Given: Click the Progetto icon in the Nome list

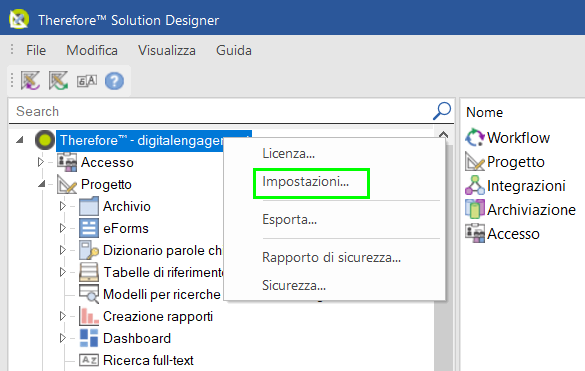Looking at the screenshot, I should point(475,162).
